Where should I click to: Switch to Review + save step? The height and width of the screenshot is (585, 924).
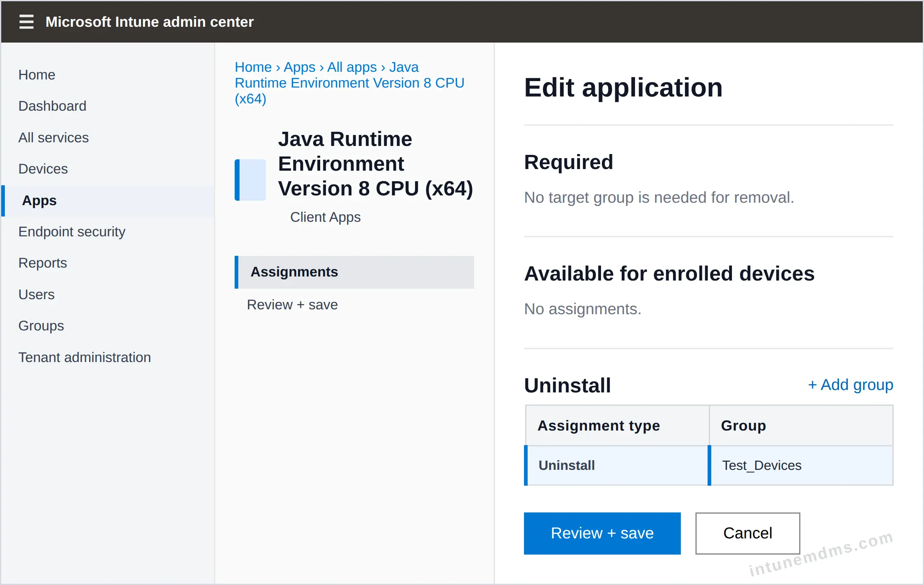[292, 304]
